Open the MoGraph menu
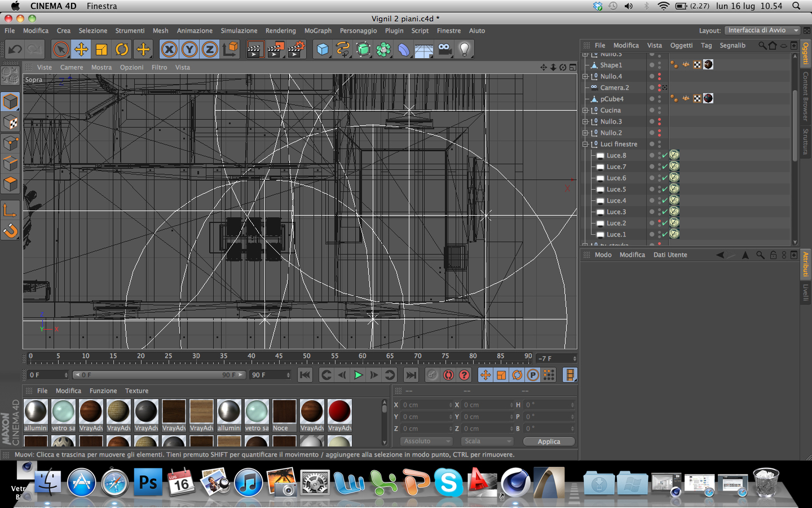 317,30
